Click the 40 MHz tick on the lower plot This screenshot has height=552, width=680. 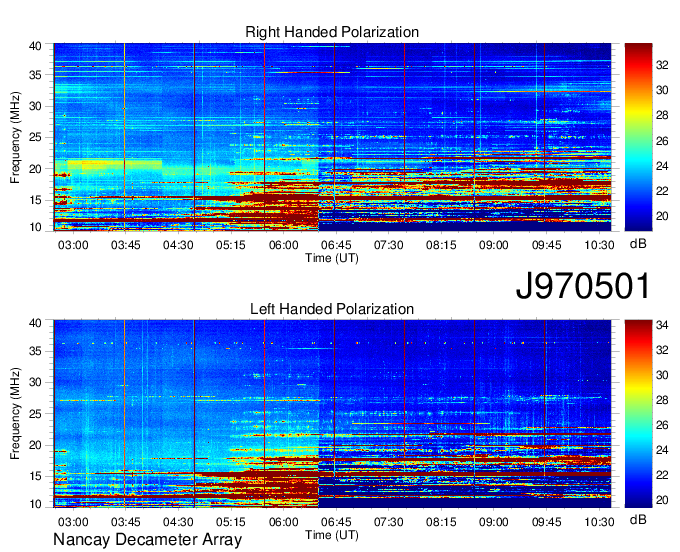(x=35, y=323)
